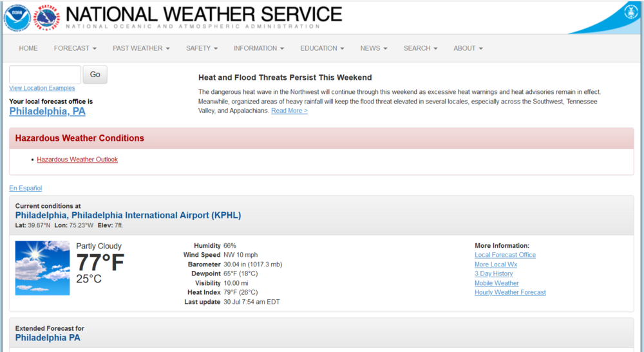The height and width of the screenshot is (352, 644).
Task: Click the Partly Cloudy condition label
Action: click(99, 246)
